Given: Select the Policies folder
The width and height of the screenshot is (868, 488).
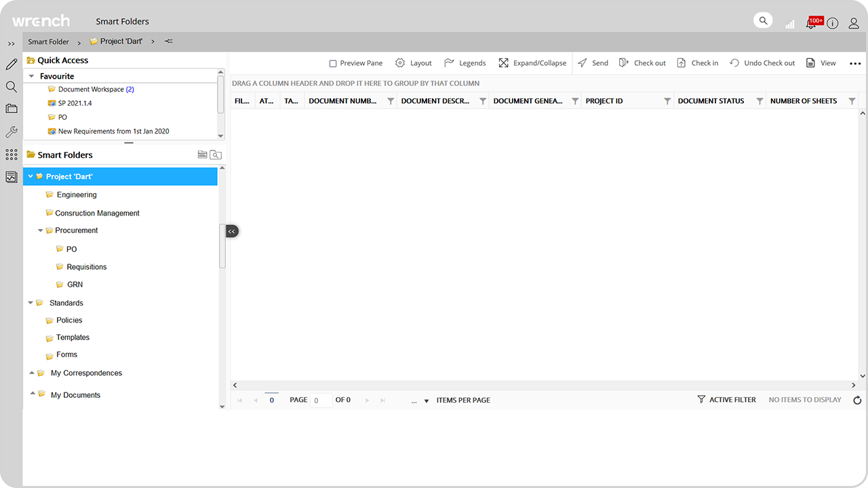Looking at the screenshot, I should 64,320.
